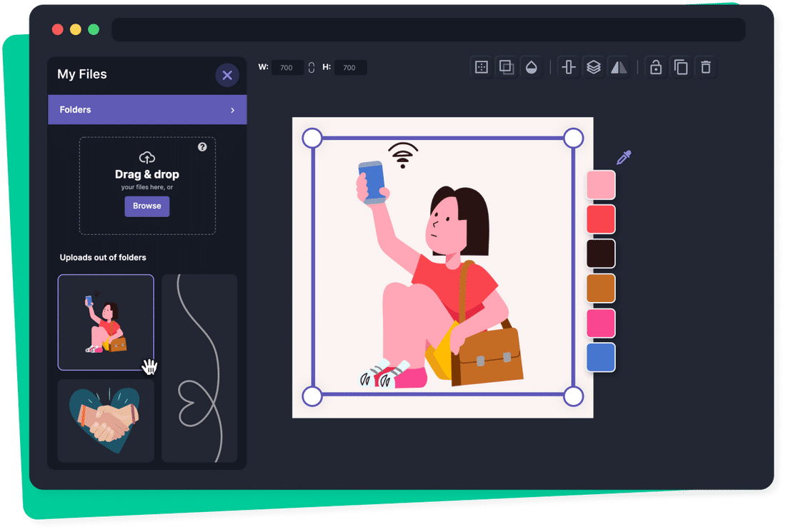Image resolution: width=786 pixels, height=532 pixels.
Task: Open the layers stack icon
Action: (593, 67)
